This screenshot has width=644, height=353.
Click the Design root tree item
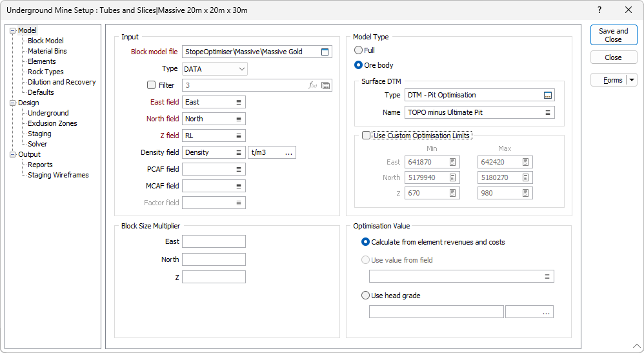tap(28, 103)
